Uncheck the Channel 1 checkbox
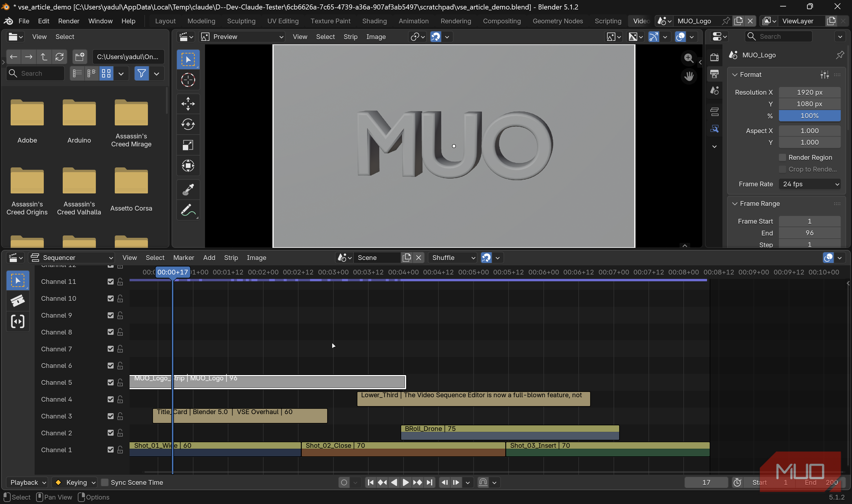852x504 pixels. (110, 450)
